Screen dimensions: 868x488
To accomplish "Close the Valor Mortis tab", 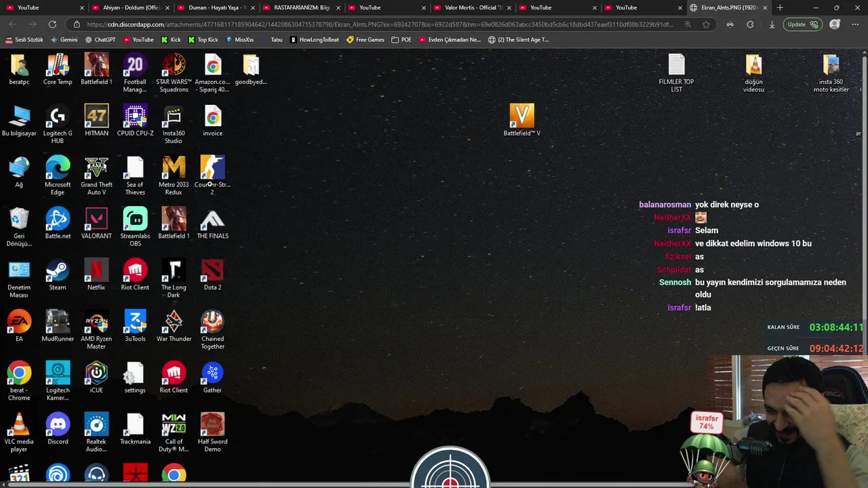I will (x=509, y=7).
